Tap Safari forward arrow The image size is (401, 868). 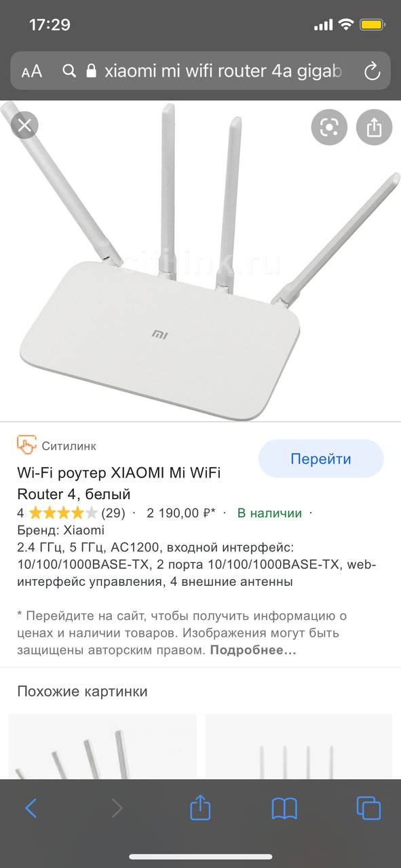click(117, 808)
